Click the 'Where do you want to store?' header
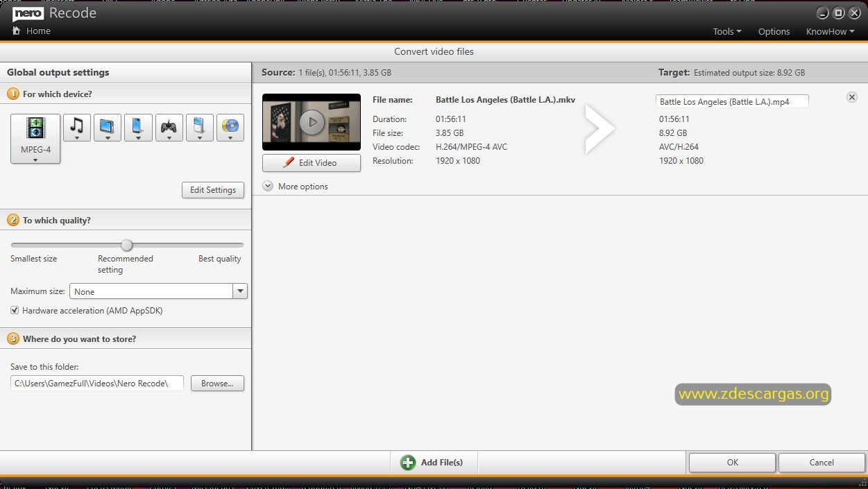 click(79, 338)
